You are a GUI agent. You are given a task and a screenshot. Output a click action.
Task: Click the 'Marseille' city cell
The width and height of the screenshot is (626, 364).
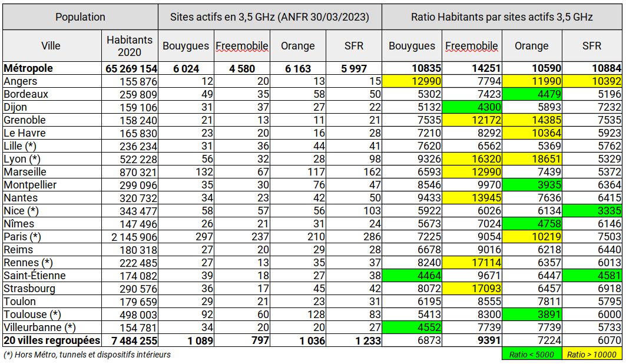pyautogui.click(x=52, y=172)
